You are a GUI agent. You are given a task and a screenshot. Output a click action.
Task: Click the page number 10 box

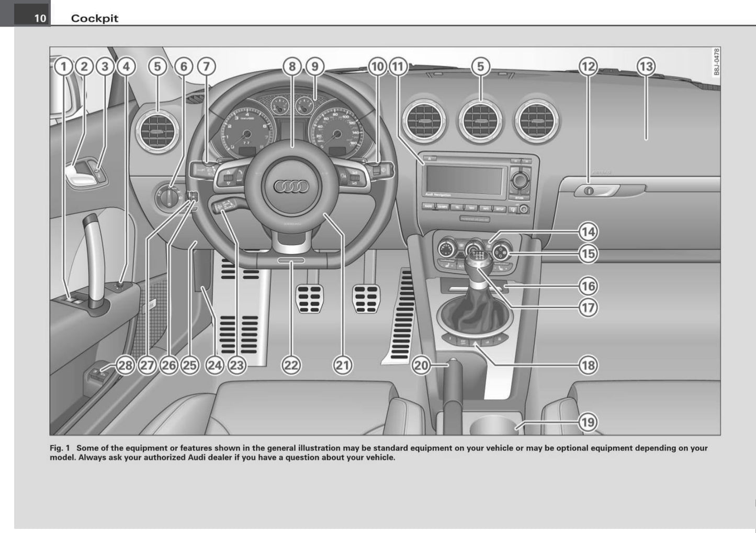point(40,18)
